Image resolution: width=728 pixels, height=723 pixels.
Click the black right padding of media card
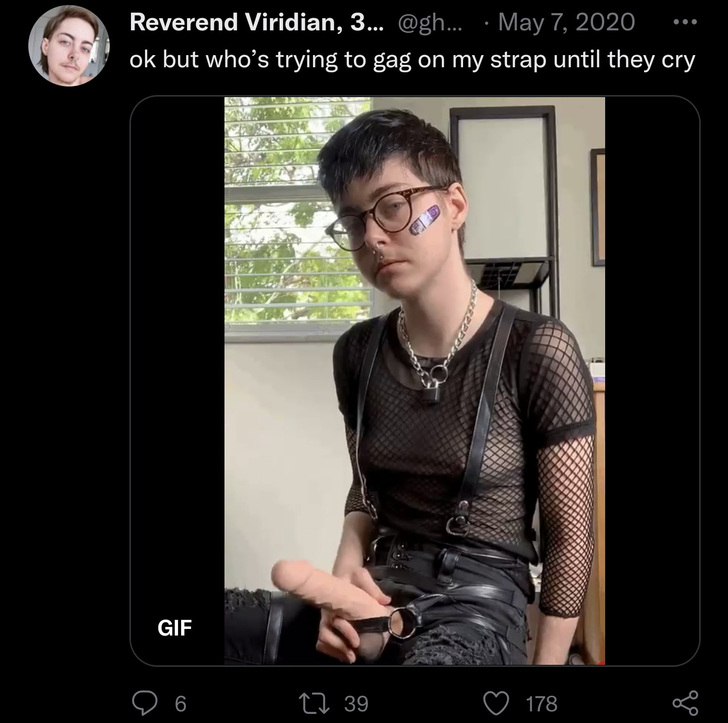tap(652, 381)
